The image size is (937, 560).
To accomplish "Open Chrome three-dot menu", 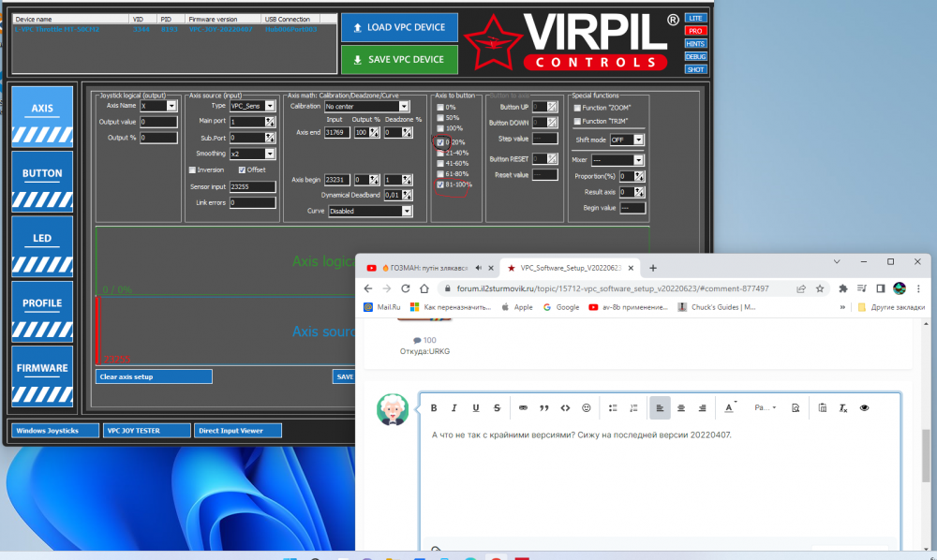I will (918, 288).
